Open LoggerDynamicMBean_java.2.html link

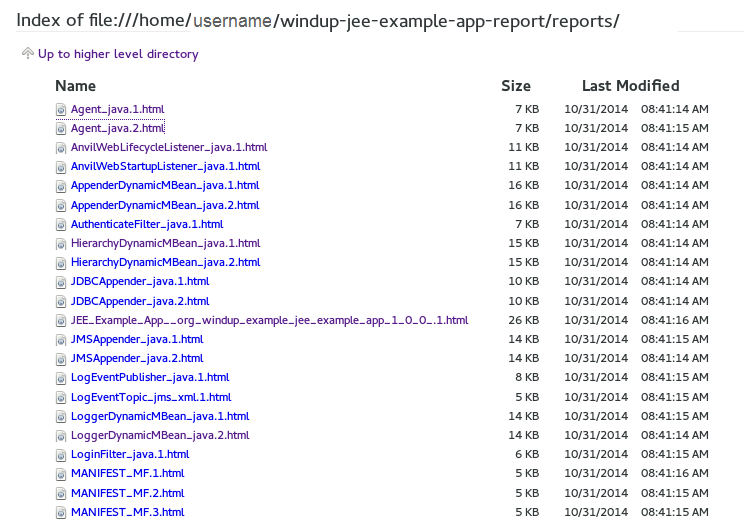[x=159, y=435]
